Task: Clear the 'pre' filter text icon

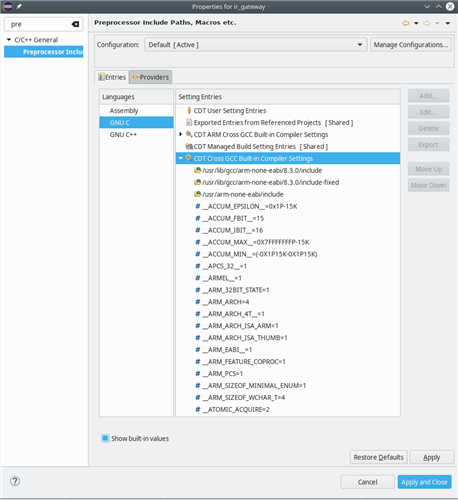Action: [75, 24]
